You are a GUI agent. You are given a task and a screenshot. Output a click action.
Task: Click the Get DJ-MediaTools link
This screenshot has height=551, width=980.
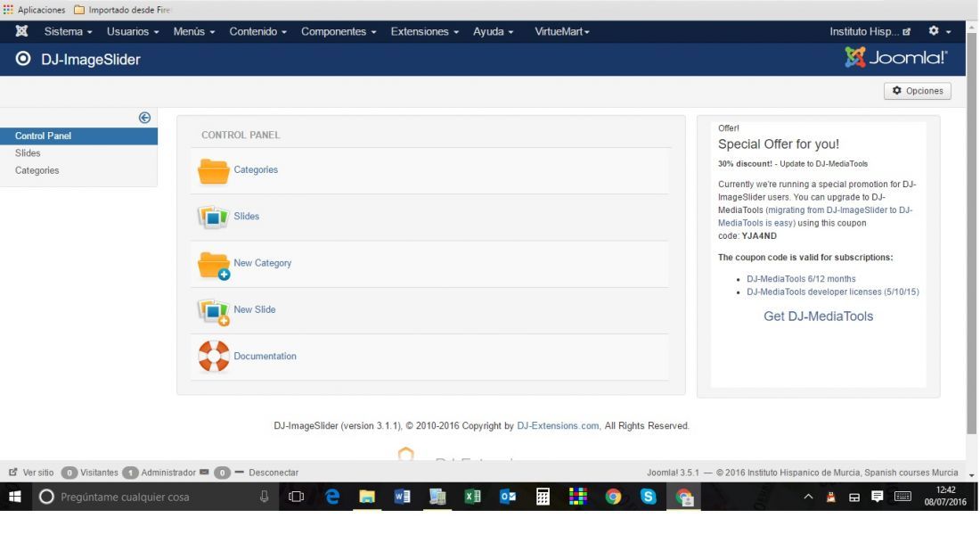point(818,317)
